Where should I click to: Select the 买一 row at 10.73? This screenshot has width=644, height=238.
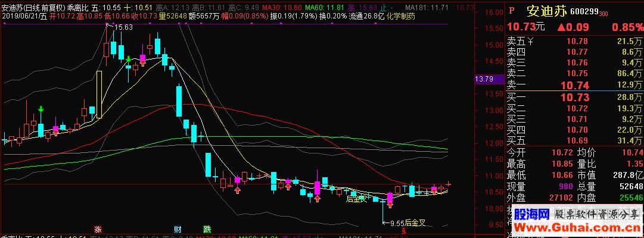pos(575,97)
